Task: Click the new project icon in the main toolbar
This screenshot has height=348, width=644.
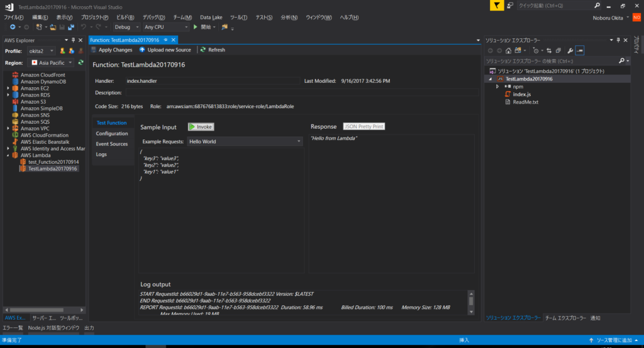Action: click(39, 27)
